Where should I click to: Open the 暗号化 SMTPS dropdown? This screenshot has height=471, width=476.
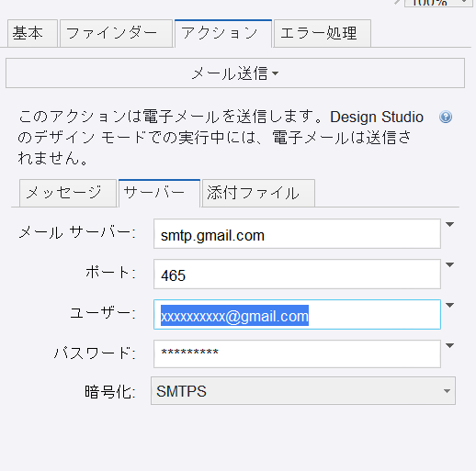click(x=303, y=391)
